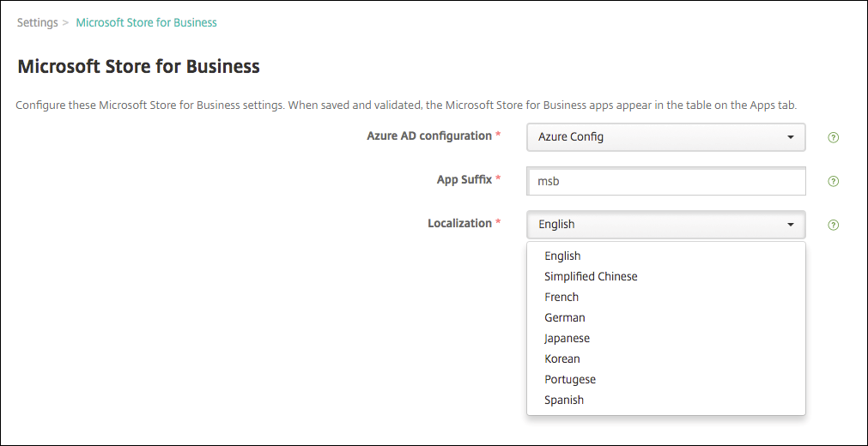Click the Microsoft Store for Business heading
This screenshot has height=446, width=868.
coord(138,66)
